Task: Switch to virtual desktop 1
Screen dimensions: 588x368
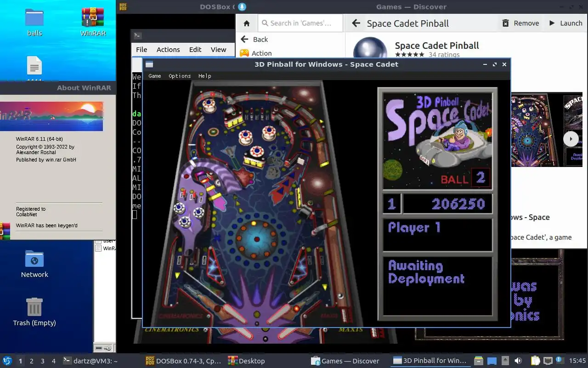Action: [x=20, y=361]
